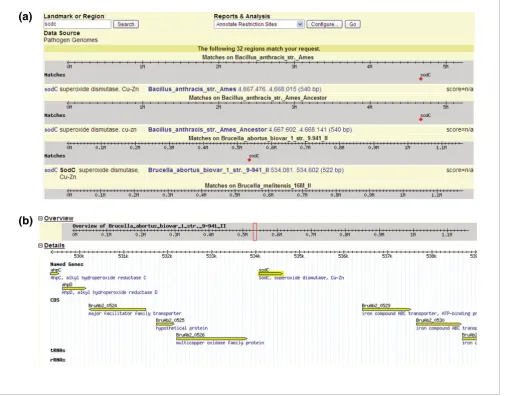
Task: Select the highlighted sodC gene glyph in Named Genes
Action: (271, 274)
